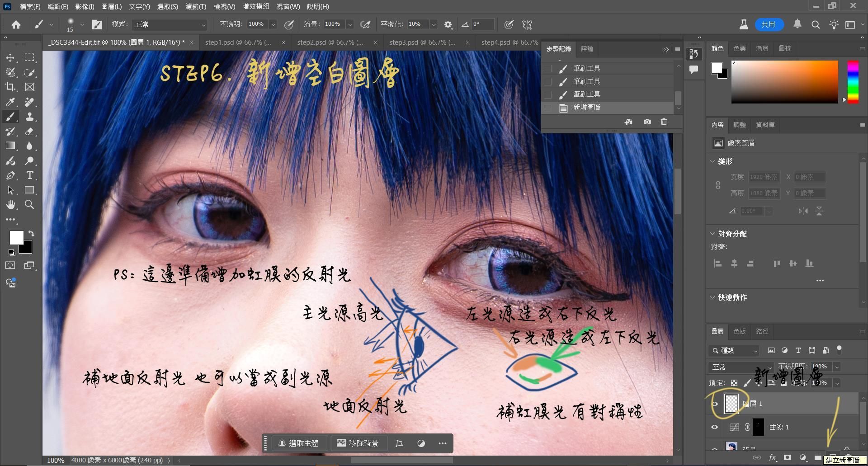Delete current history state with trash icon

664,122
